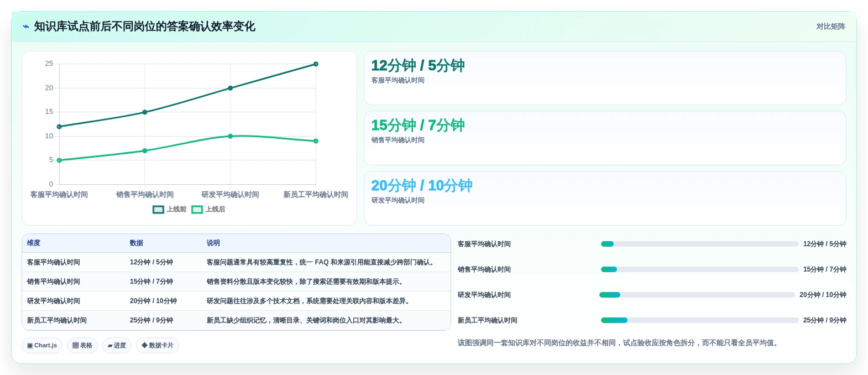Click the 上线前 data point at value 12
Viewport: 868px width, 375px height.
coord(59,127)
